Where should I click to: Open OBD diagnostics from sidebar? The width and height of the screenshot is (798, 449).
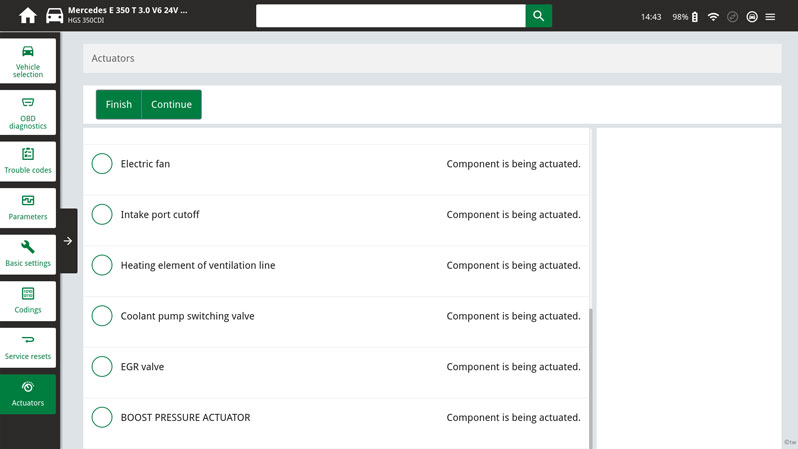(x=28, y=113)
